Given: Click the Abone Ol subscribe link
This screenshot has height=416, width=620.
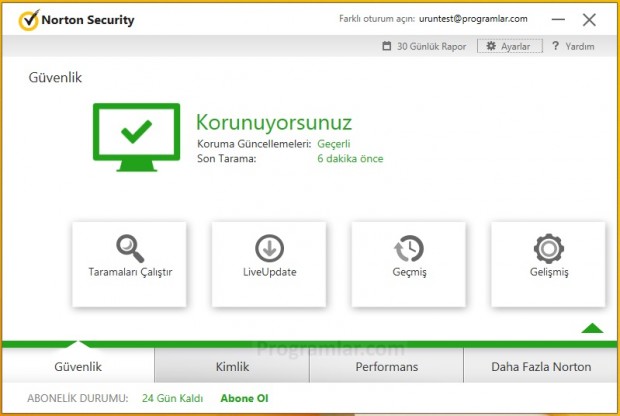Looking at the screenshot, I should coord(244,398).
